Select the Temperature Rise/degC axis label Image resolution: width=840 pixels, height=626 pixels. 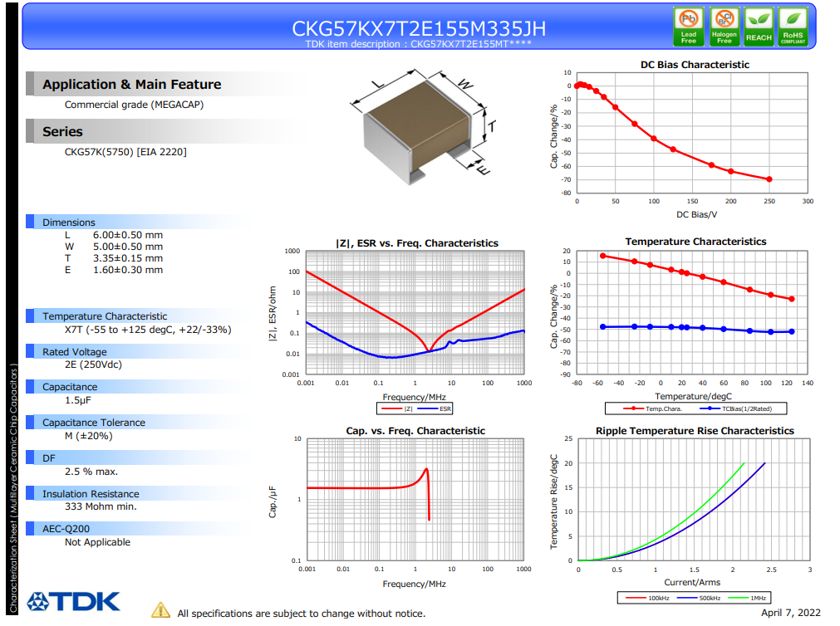[554, 502]
